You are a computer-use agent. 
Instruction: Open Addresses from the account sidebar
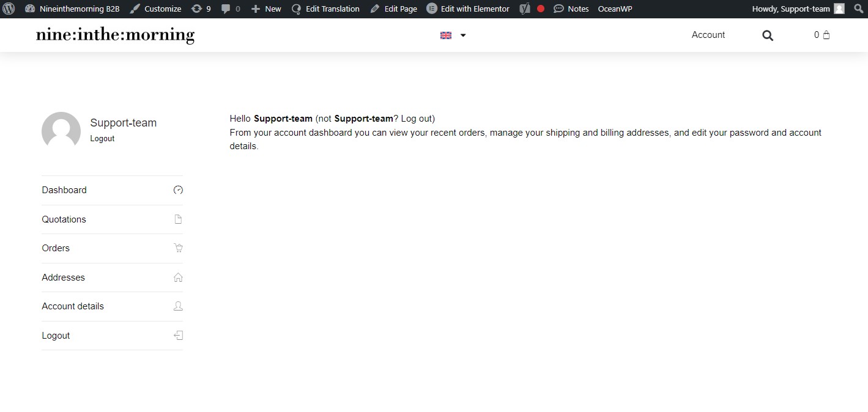tap(64, 278)
